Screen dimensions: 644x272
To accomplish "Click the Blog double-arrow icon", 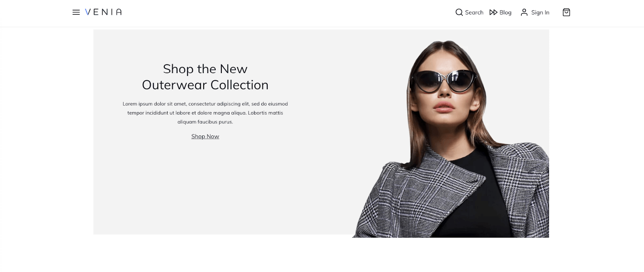I will pos(493,12).
